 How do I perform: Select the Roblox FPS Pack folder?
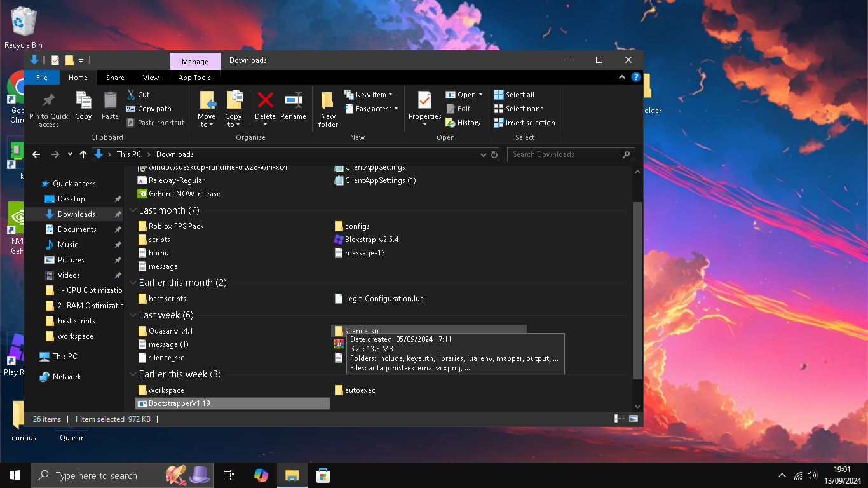[x=171, y=226]
